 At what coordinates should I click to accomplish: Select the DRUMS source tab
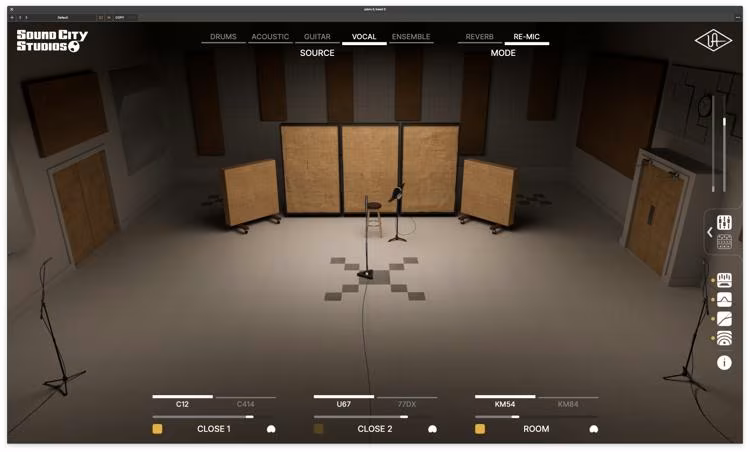[x=223, y=37]
